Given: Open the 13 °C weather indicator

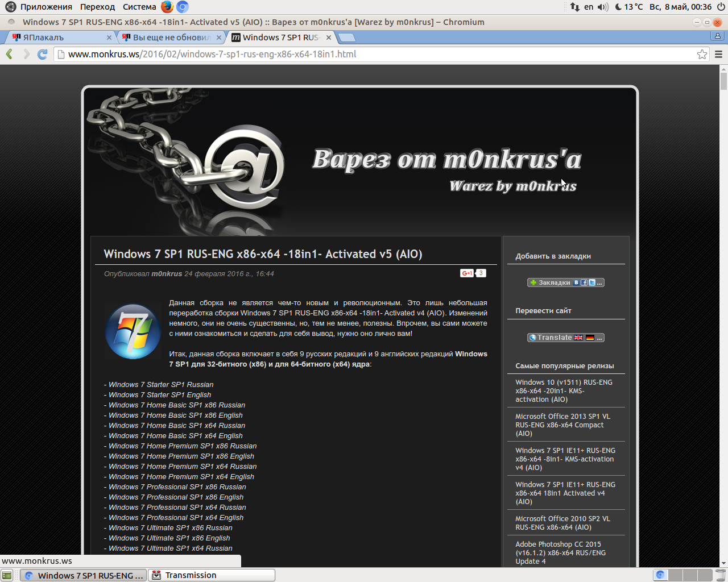Looking at the screenshot, I should [628, 7].
